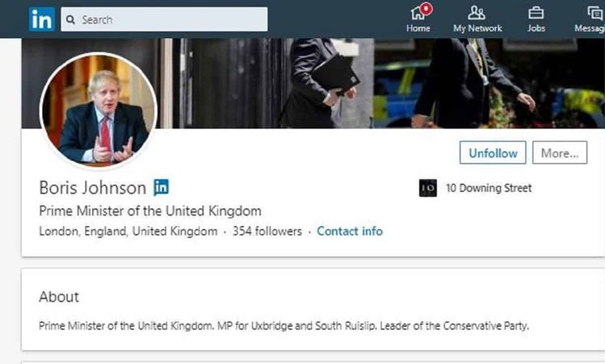Screen dimensions: 605x364
Task: Open the My Network people icon
Action: click(x=477, y=13)
